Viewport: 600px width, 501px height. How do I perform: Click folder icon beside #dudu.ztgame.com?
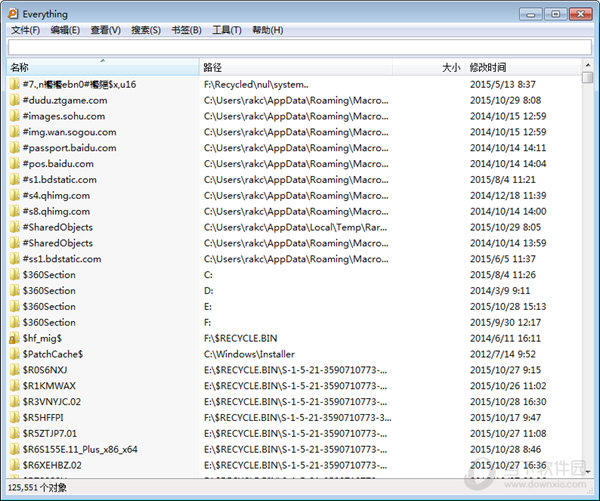coord(14,100)
